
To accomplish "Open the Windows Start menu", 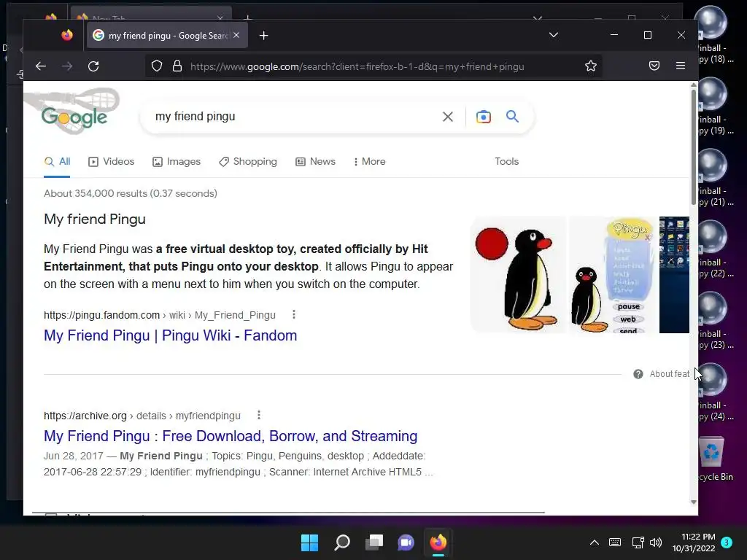I will coord(309,542).
